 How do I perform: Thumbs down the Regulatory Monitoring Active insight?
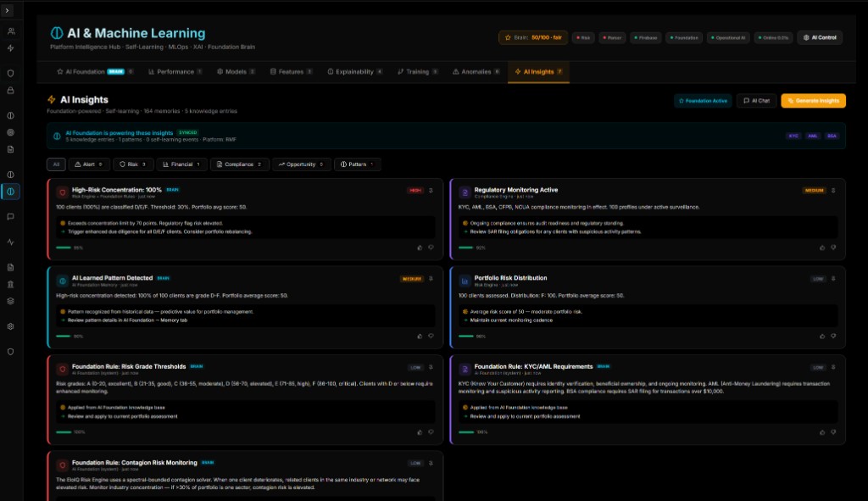(x=833, y=248)
